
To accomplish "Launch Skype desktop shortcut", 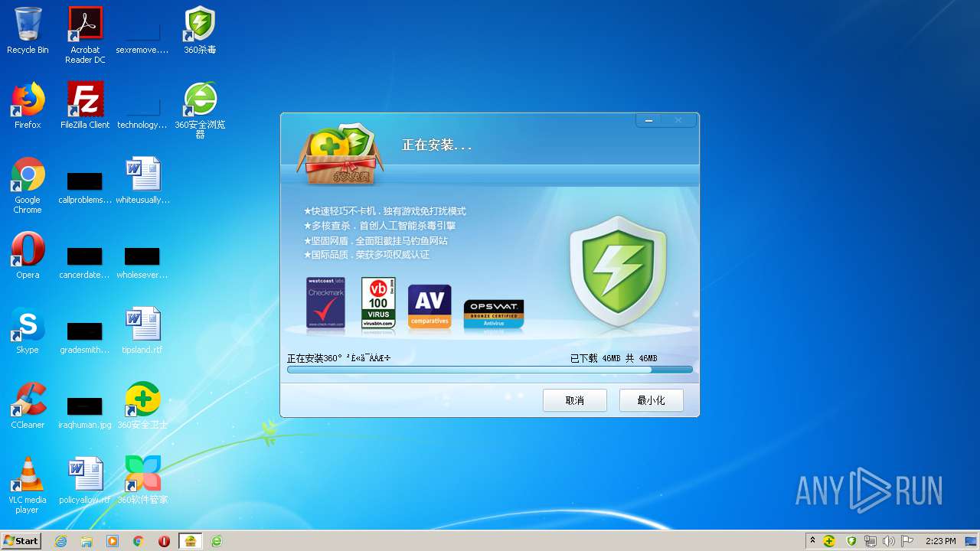I will pyautogui.click(x=28, y=331).
